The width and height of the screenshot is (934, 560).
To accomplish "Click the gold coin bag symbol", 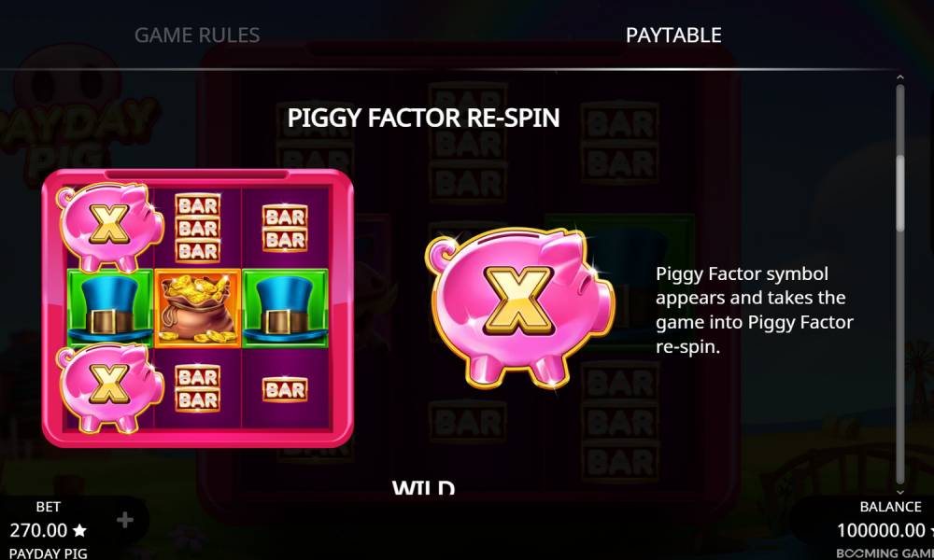I will (198, 308).
